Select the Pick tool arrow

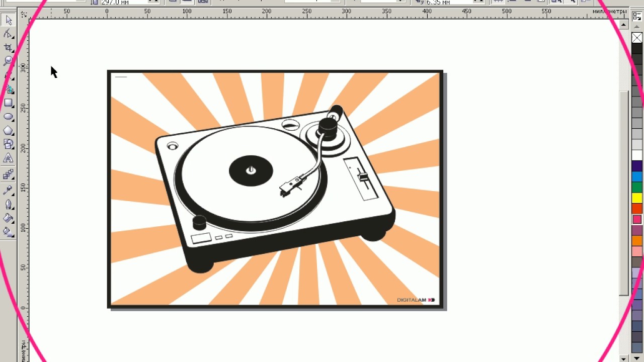9,20
